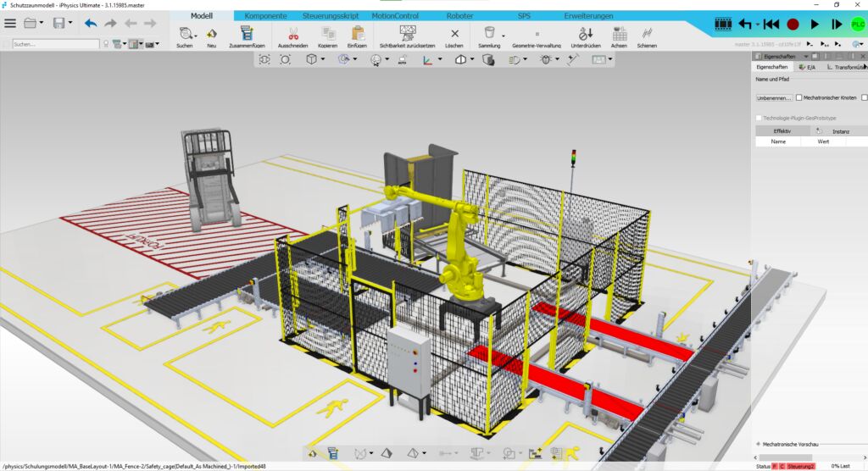
Task: Click the Schienen icon
Action: point(647,34)
